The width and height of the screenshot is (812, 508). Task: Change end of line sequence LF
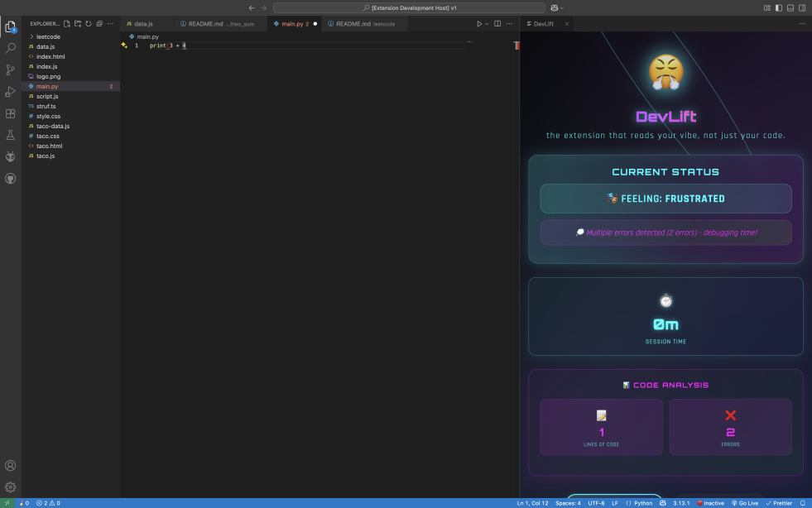click(615, 503)
